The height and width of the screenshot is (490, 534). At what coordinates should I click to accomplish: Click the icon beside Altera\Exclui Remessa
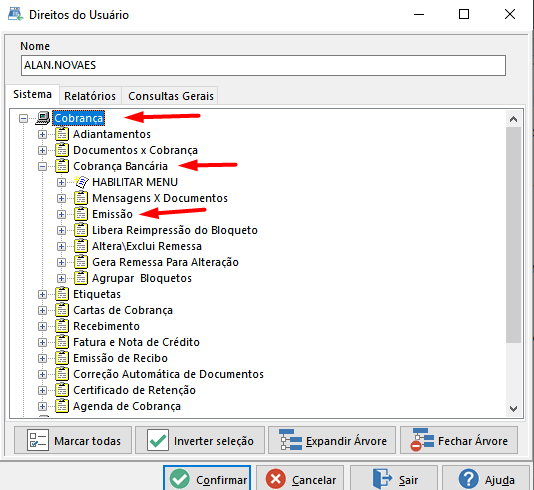(81, 246)
